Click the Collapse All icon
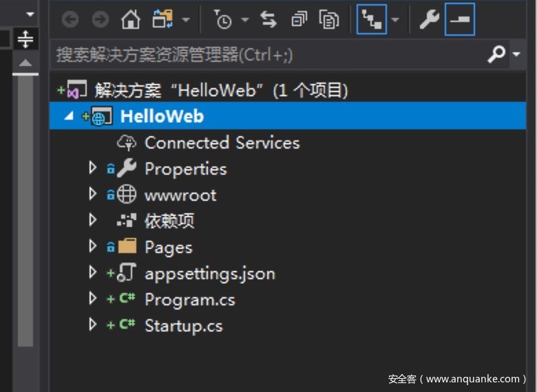This screenshot has height=392, width=537. pyautogui.click(x=299, y=20)
